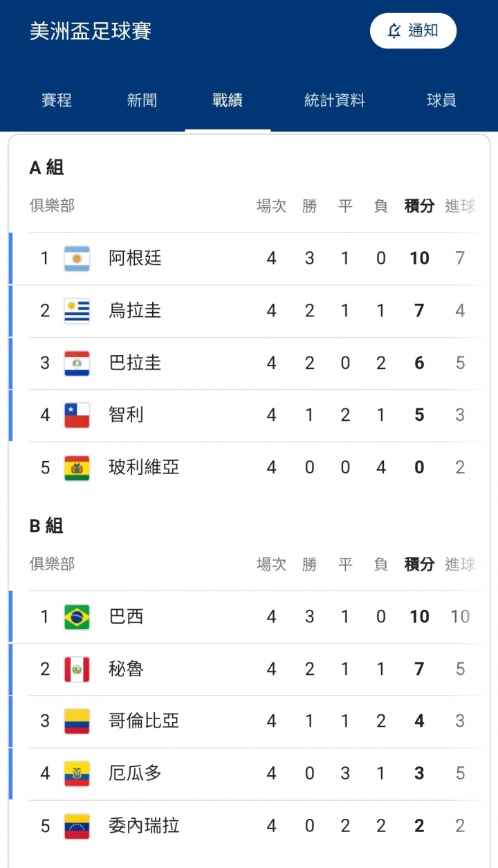Open the 巴西 team name link

(126, 617)
